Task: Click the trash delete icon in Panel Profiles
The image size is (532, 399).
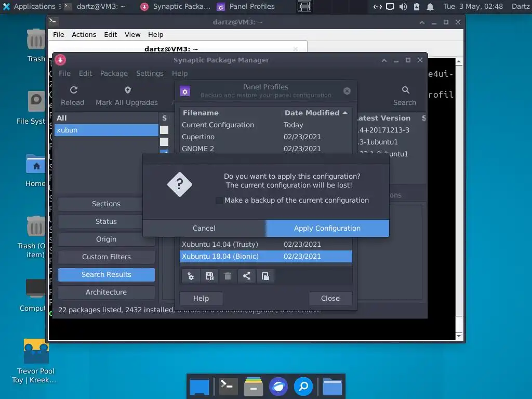Action: (x=228, y=276)
